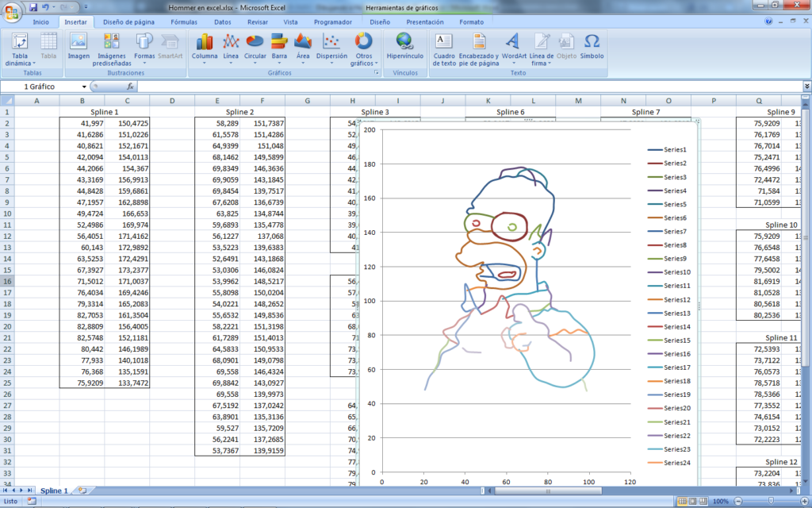Viewport: 812px width, 508px height.
Task: Undo last action in Quick Access toolbar
Action: pyautogui.click(x=45, y=7)
